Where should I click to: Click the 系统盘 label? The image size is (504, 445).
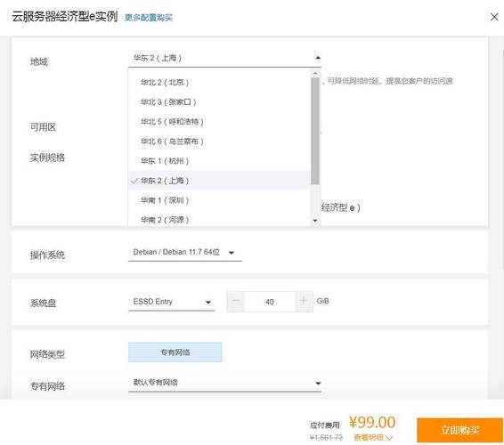click(43, 303)
